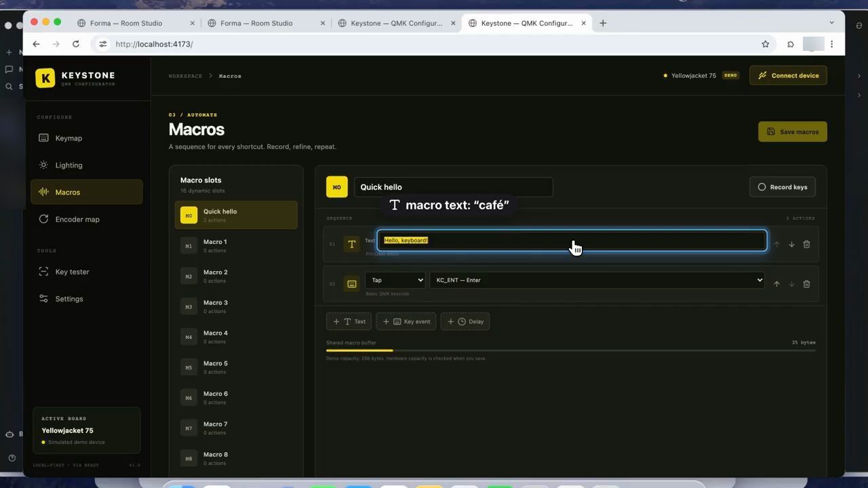Screen dimensions: 868x488
Task: Open Settings in the sidebar
Action: coord(87,299)
